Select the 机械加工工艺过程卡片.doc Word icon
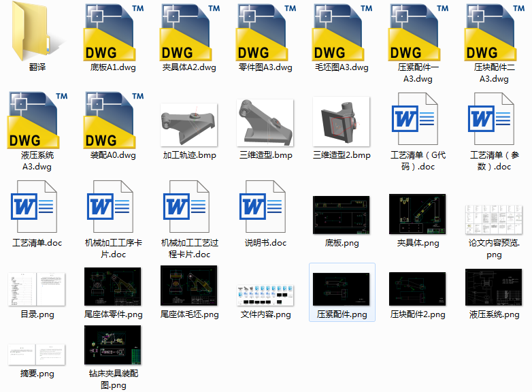The width and height of the screenshot is (532, 392). click(x=186, y=206)
